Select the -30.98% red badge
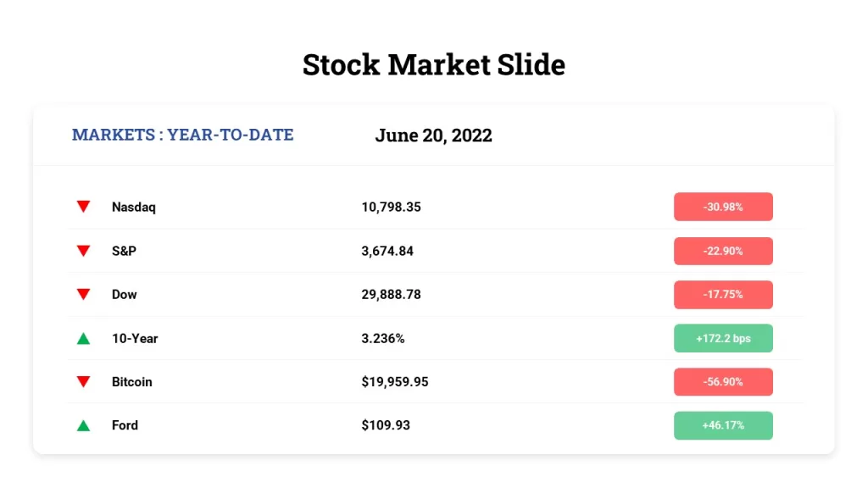Viewport: 868px width, 488px height. (723, 207)
